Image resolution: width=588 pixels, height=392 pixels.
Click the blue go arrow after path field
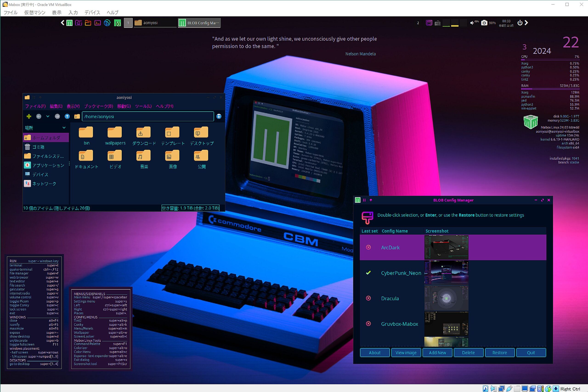(x=219, y=116)
